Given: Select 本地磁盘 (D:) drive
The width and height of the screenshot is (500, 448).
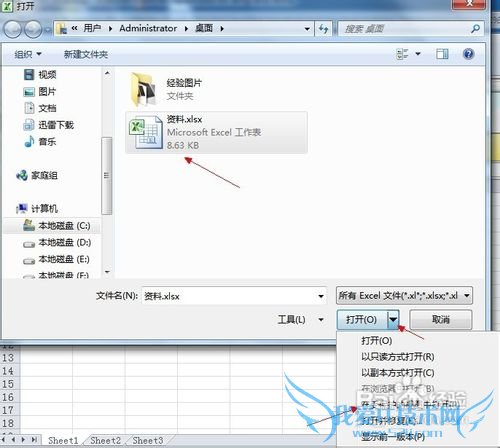Looking at the screenshot, I should point(57,243).
